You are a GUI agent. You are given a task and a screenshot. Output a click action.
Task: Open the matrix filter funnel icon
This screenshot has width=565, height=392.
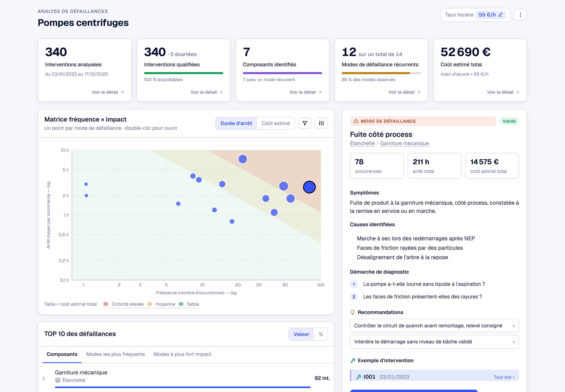click(305, 123)
